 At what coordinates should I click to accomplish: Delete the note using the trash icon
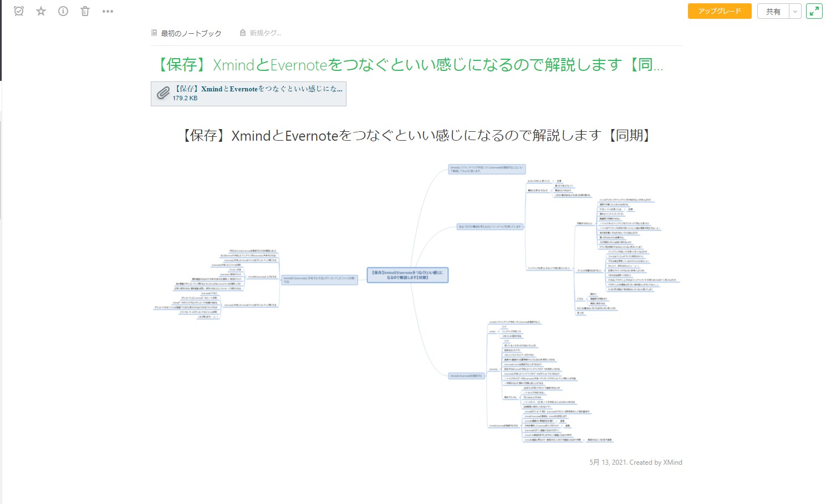pyautogui.click(x=85, y=11)
